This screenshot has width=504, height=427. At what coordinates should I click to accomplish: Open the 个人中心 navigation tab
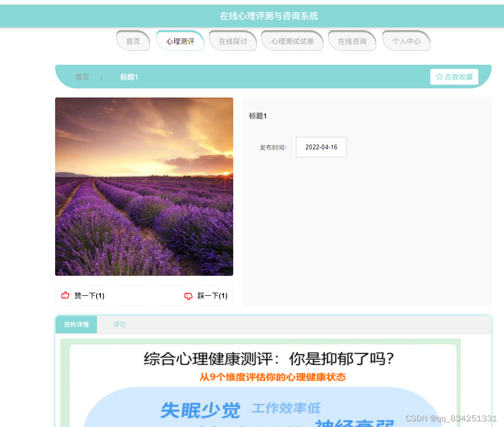click(x=406, y=41)
